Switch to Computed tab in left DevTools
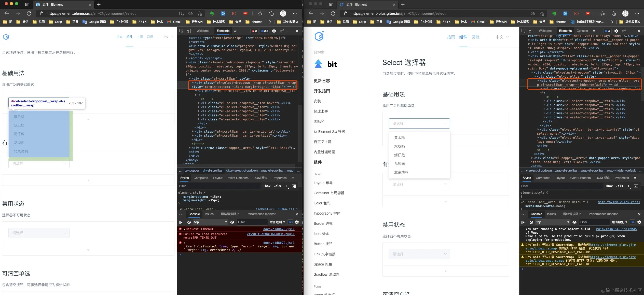Image resolution: width=644 pixels, height=295 pixels. click(x=201, y=178)
